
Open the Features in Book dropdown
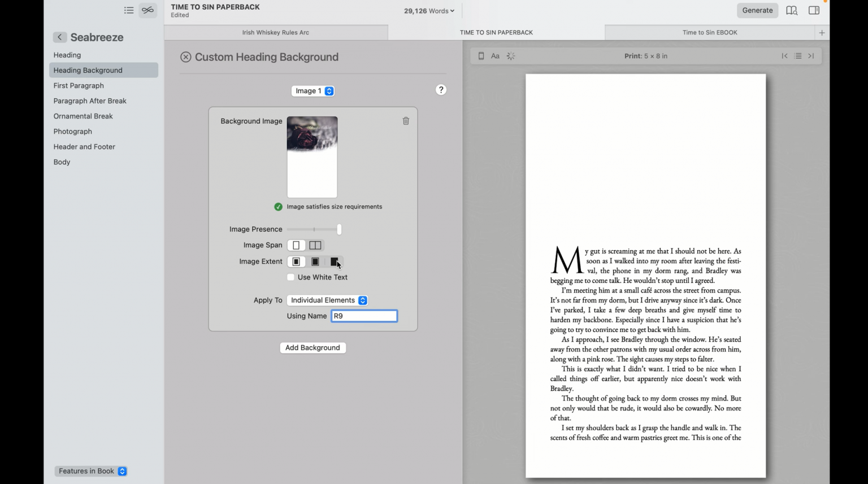point(90,470)
